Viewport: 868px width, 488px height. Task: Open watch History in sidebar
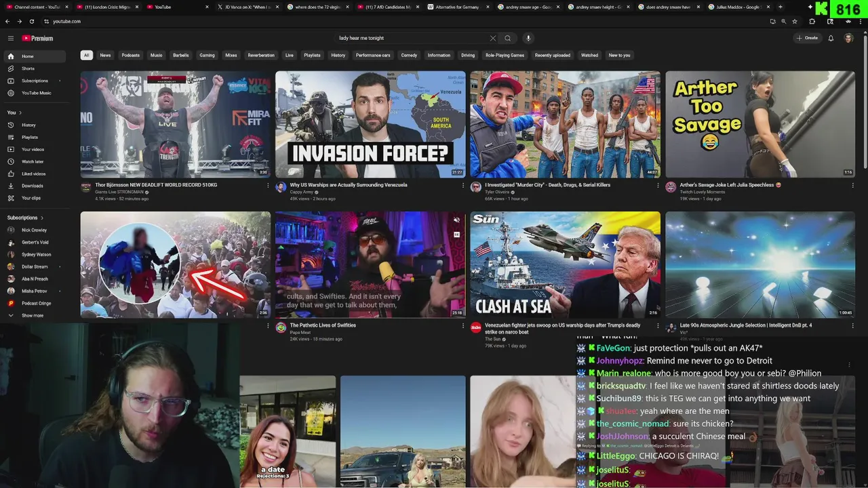[35, 125]
